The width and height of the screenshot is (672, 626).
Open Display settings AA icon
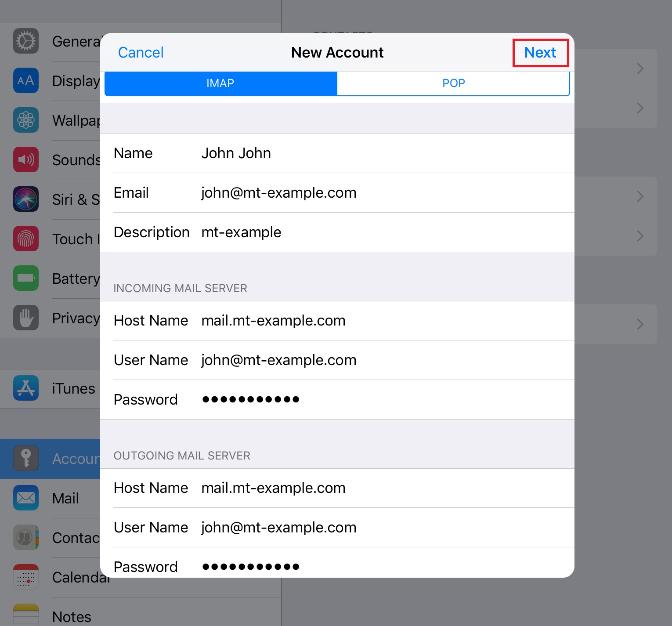pos(26,81)
